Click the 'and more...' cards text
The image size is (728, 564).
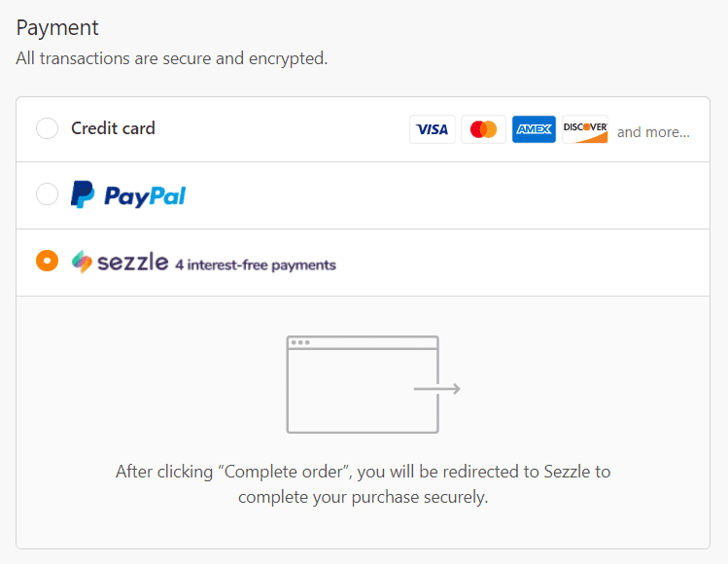653,132
